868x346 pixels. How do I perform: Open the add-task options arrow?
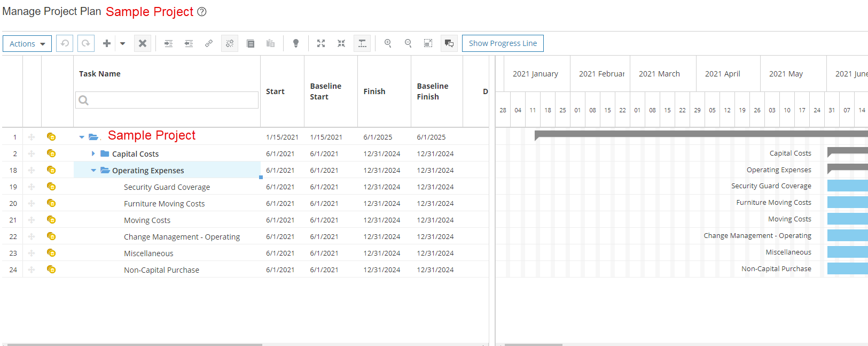click(122, 44)
